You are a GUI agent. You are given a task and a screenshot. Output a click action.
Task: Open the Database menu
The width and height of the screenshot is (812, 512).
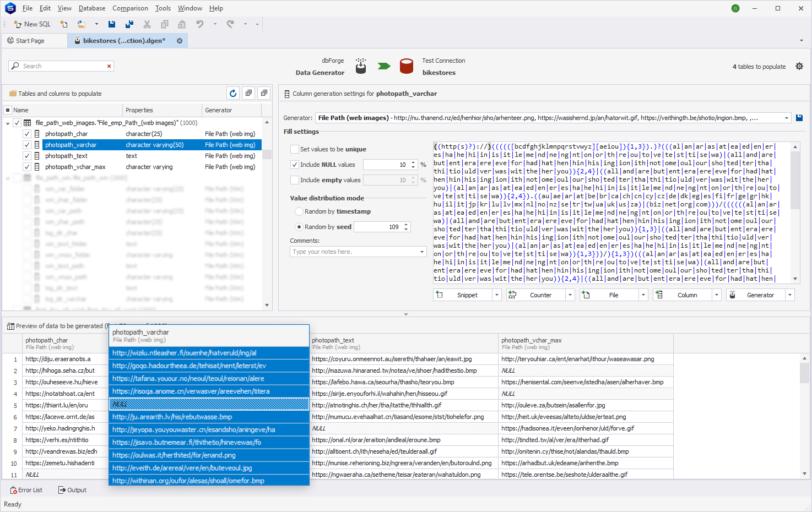coord(92,8)
